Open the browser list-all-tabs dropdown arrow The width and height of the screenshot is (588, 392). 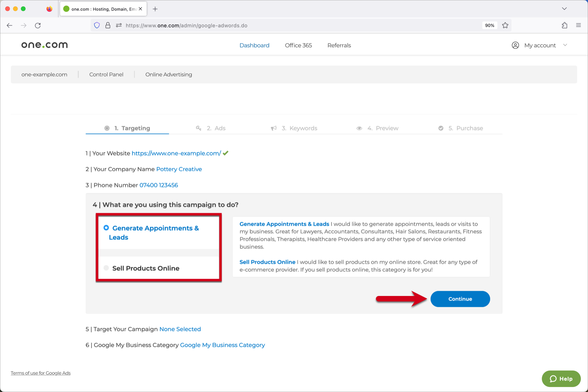(x=564, y=8)
